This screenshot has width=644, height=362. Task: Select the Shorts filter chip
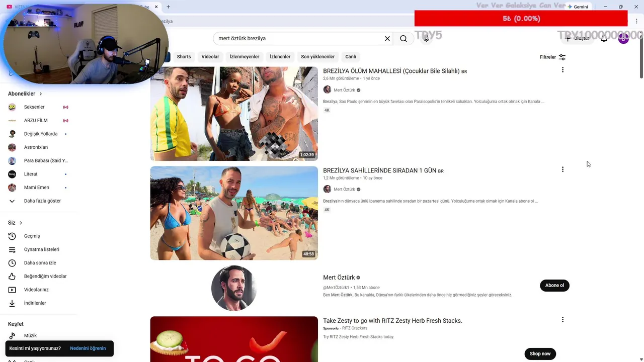click(x=184, y=57)
